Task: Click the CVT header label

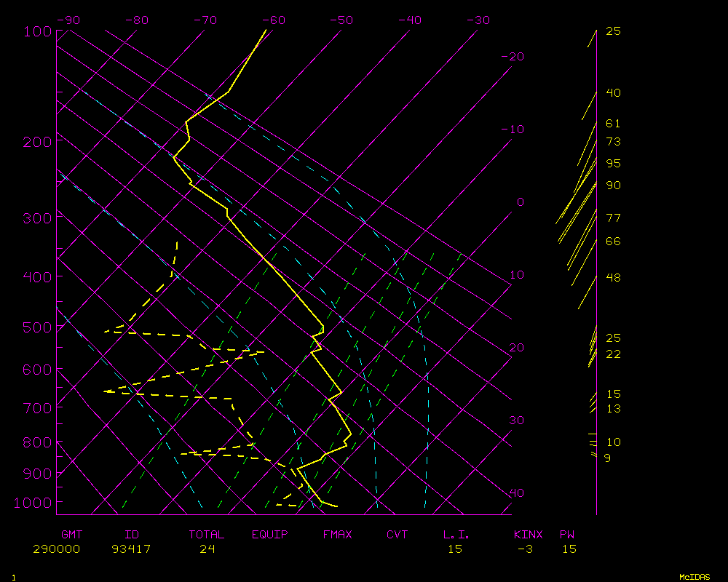Action: click(x=397, y=535)
